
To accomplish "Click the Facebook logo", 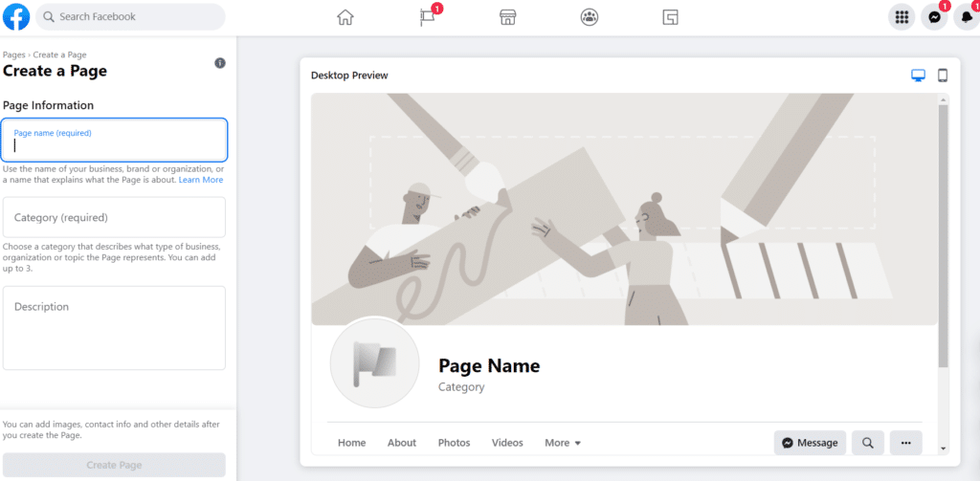I will [x=16, y=17].
